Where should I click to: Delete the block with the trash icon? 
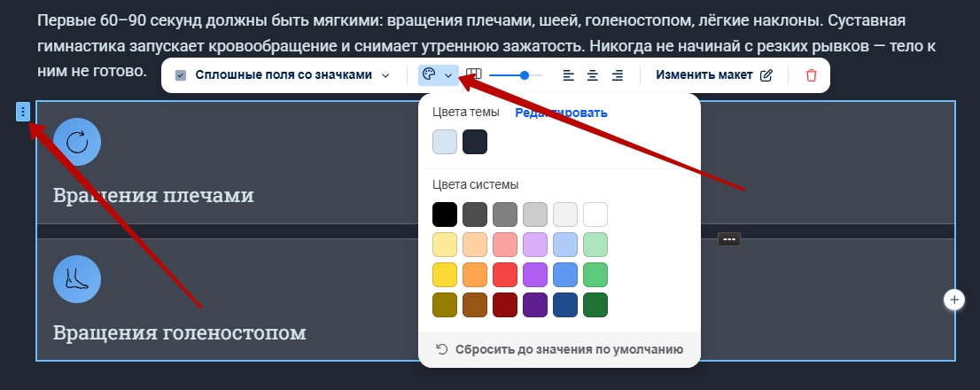(811, 75)
